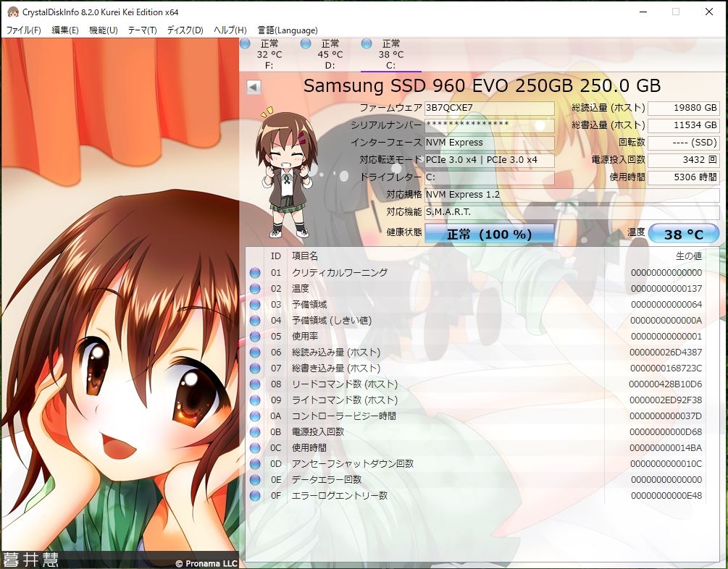Image resolution: width=728 pixels, height=569 pixels.
Task: Click the CrystalDiskInfo app icon in title bar
Action: coord(13,12)
